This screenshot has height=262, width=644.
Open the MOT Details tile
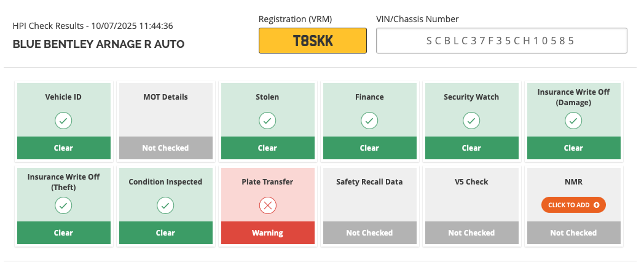pos(165,121)
